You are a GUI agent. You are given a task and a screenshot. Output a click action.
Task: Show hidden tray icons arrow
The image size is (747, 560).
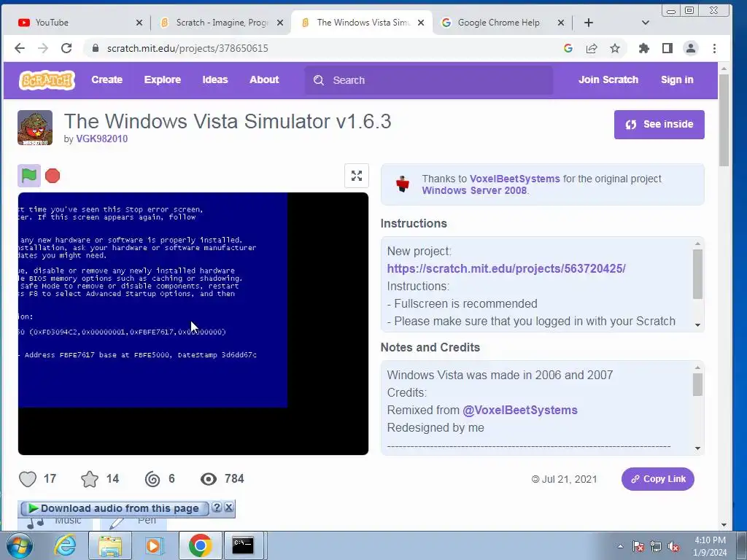(x=620, y=547)
